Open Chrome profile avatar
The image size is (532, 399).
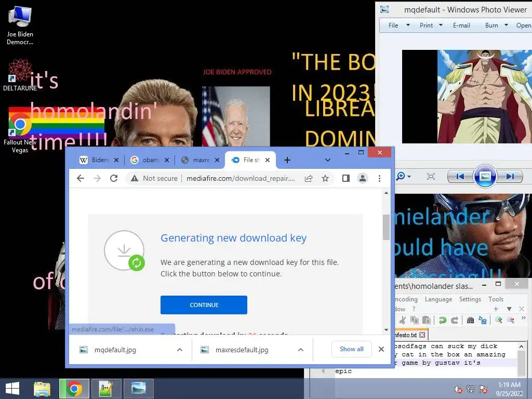tap(362, 178)
